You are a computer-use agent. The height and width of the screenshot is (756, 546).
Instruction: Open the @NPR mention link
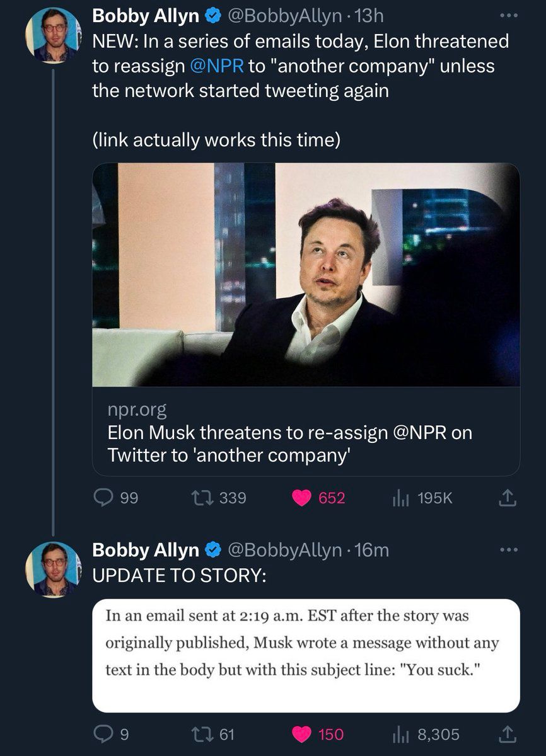coord(216,66)
